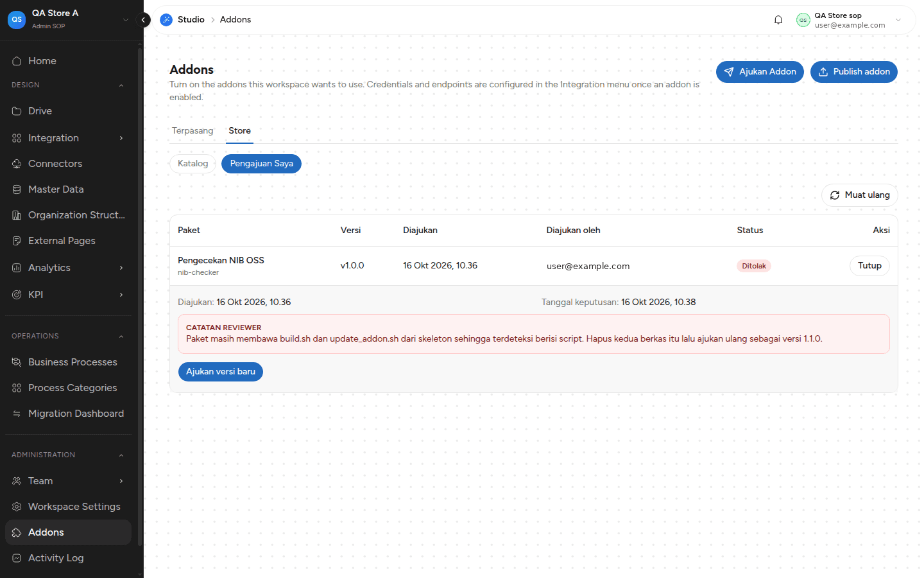The width and height of the screenshot is (924, 578).
Task: Expand the Integration submenu
Action: (121, 138)
